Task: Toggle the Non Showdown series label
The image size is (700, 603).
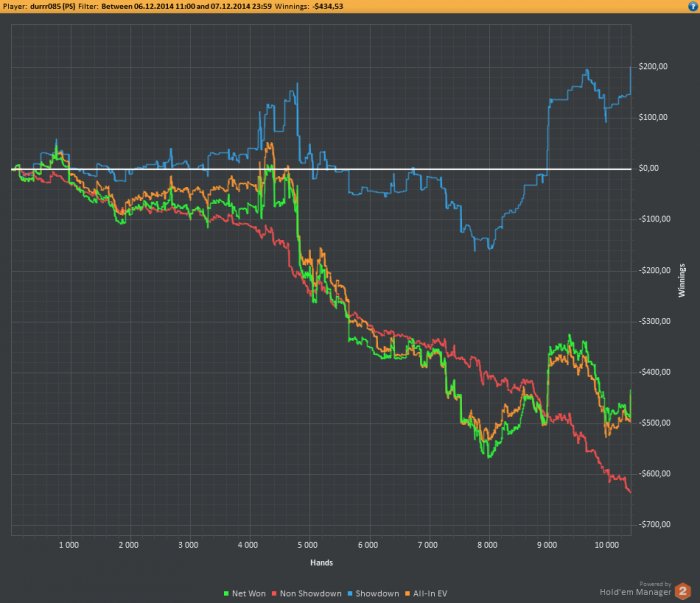Action: click(311, 594)
